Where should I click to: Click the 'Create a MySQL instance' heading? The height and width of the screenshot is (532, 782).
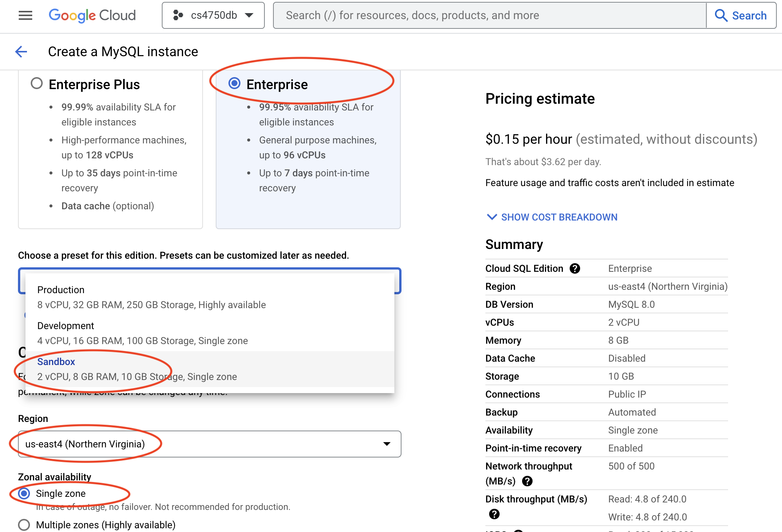coord(123,52)
